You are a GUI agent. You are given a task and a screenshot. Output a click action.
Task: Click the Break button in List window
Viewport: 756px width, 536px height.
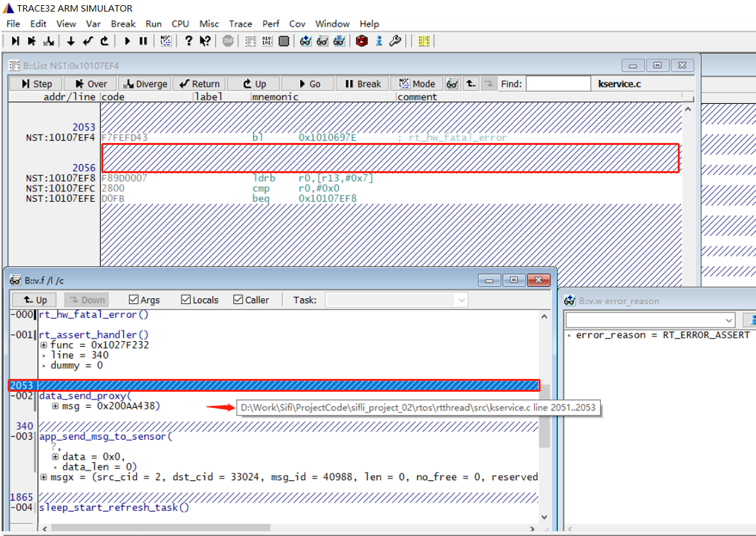pyautogui.click(x=362, y=84)
